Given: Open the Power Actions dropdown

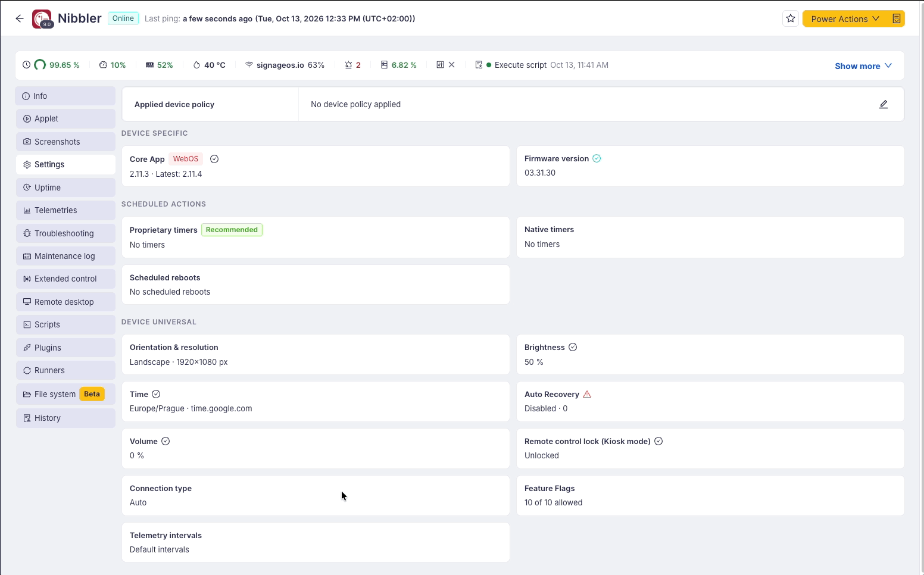Looking at the screenshot, I should pyautogui.click(x=845, y=18).
